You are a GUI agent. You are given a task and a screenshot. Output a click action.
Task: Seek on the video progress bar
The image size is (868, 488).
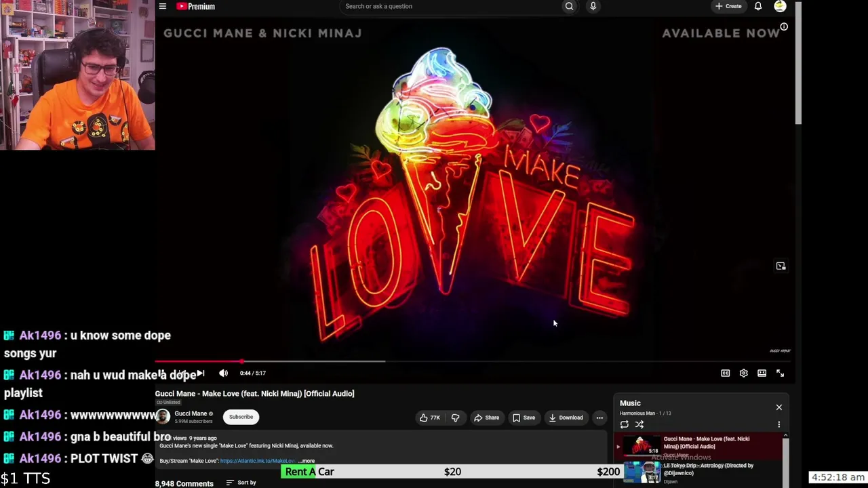click(473, 361)
